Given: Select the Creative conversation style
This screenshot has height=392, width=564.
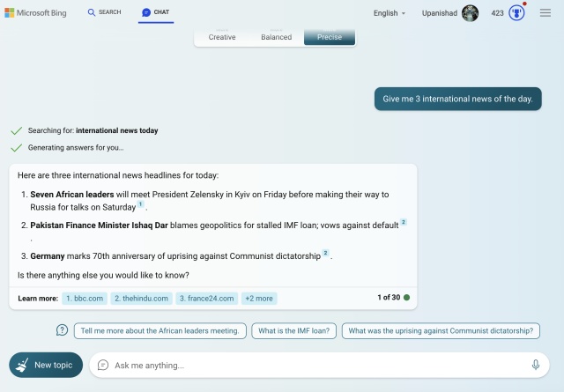Looking at the screenshot, I should [221, 37].
